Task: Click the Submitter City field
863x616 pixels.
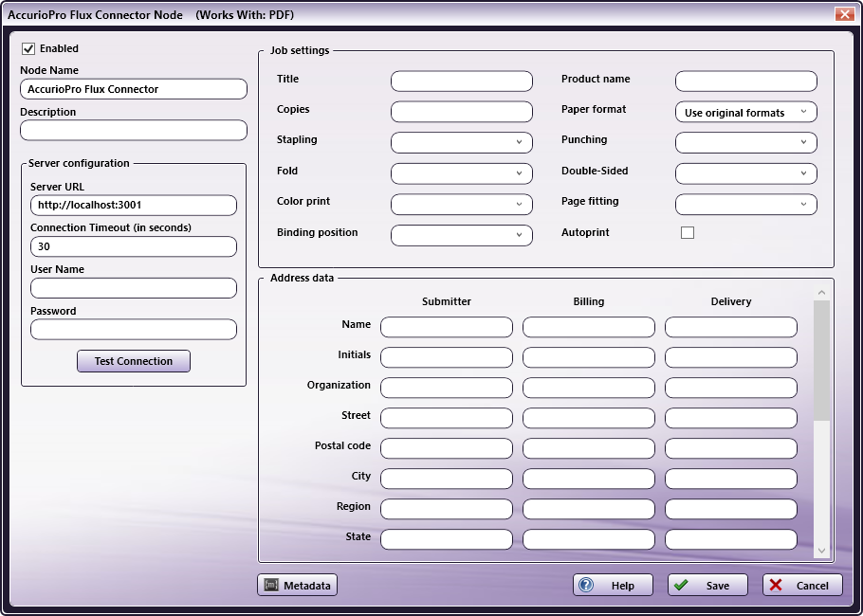Action: (447, 479)
